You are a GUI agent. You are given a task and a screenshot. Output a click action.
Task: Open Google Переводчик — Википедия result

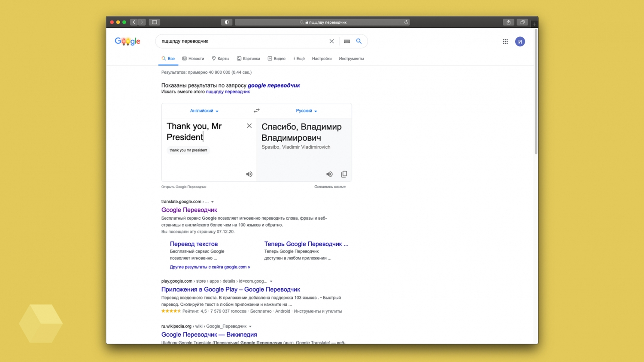coord(209,335)
